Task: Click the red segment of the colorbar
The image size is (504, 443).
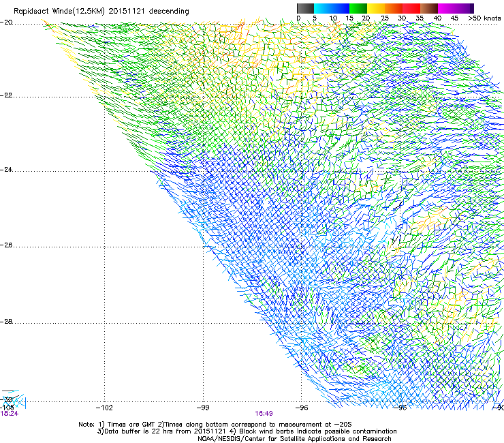Action: coord(411,8)
